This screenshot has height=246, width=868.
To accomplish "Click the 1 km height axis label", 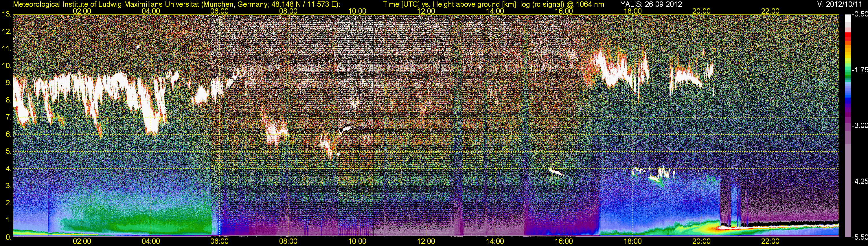I will click(x=8, y=220).
